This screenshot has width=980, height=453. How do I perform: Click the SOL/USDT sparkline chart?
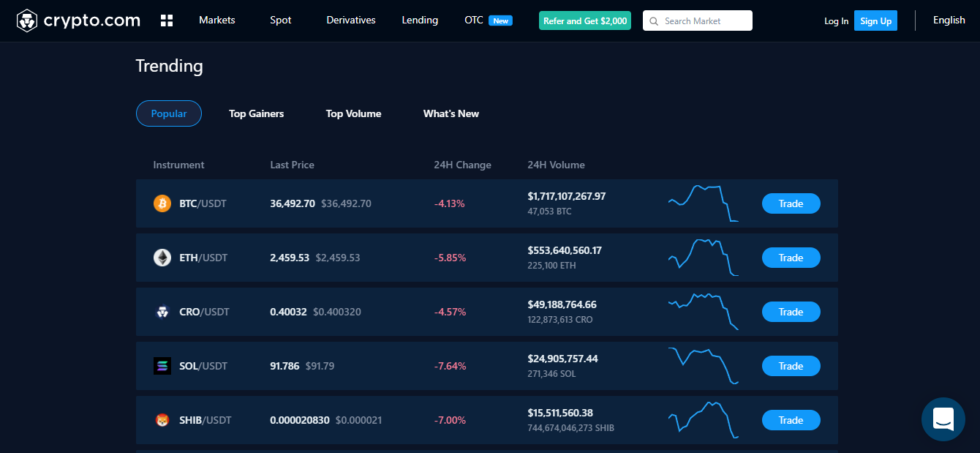click(704, 366)
